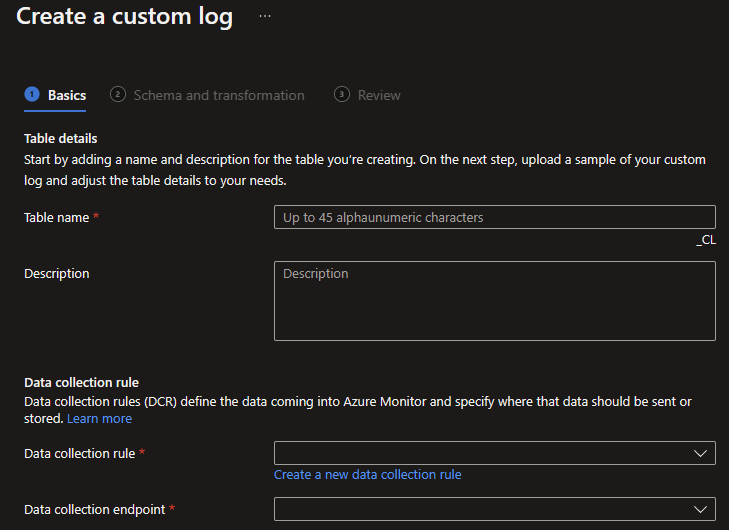Click the step 3 circle icon
Image resolution: width=729 pixels, height=530 pixels.
pyautogui.click(x=342, y=94)
